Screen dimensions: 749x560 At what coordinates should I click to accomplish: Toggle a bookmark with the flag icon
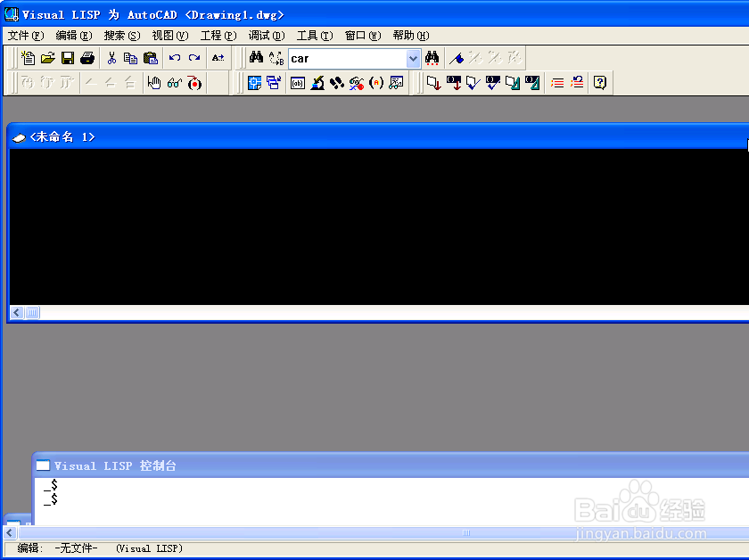[x=457, y=58]
